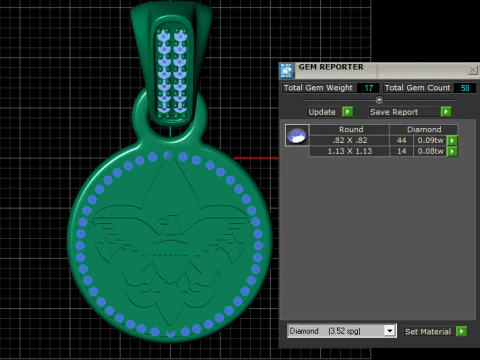Viewport: 480px width, 360px height.
Task: Click the gem quantity 14 cell
Action: (401, 151)
